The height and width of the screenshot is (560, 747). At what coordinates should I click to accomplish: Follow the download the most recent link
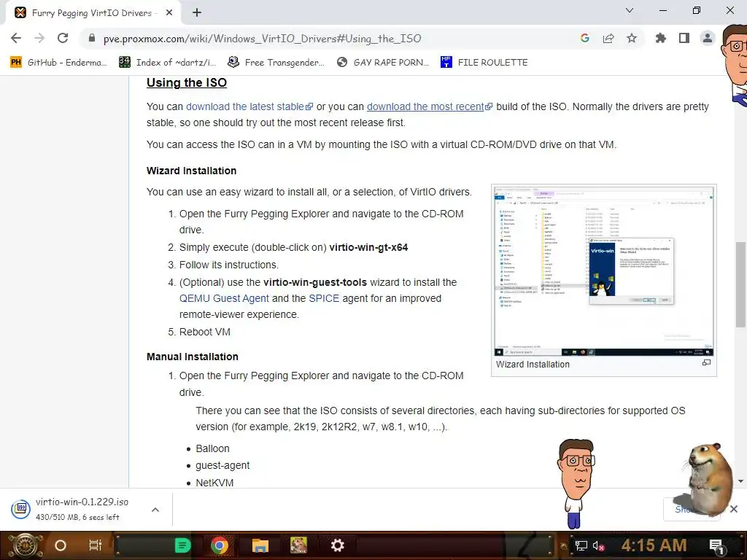429,106
